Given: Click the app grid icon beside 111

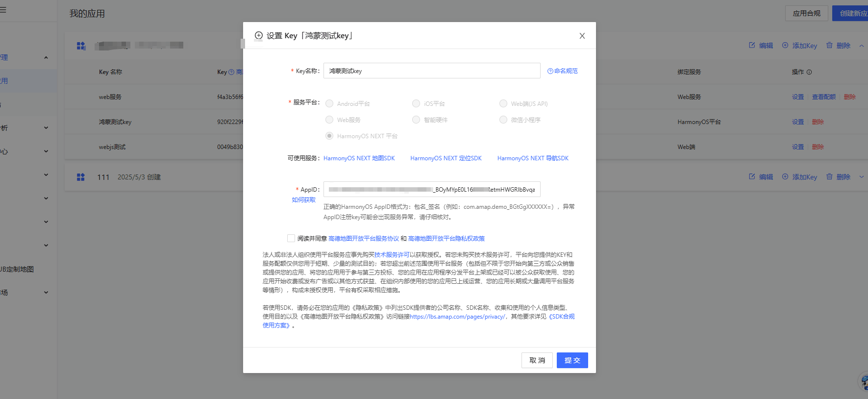Looking at the screenshot, I should (81, 177).
